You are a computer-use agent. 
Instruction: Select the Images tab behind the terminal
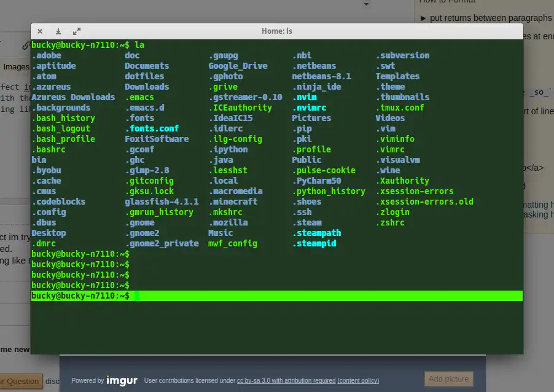[16, 67]
